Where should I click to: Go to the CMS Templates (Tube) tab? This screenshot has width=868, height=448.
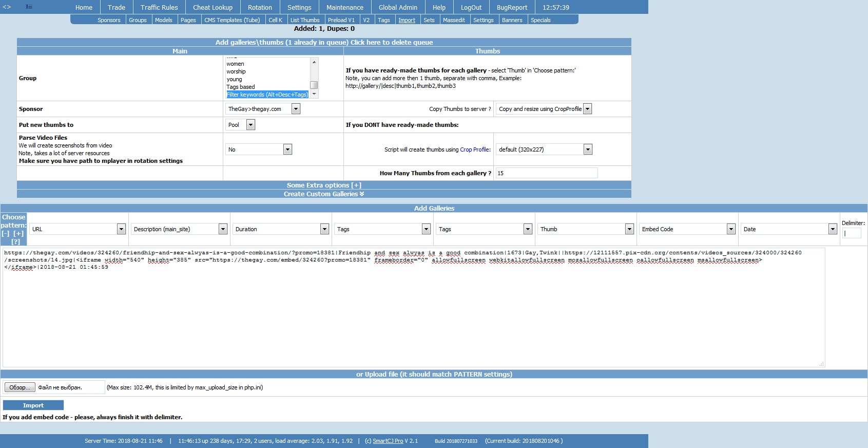click(x=232, y=20)
